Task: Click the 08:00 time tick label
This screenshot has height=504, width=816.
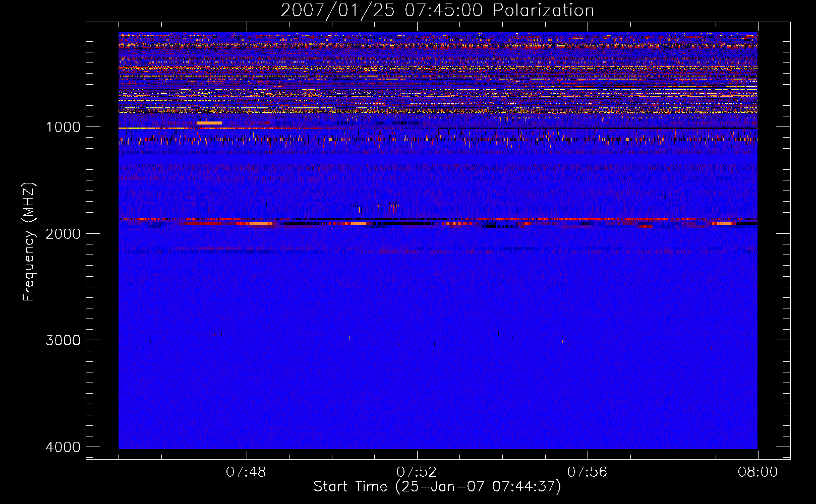Action: click(x=757, y=472)
